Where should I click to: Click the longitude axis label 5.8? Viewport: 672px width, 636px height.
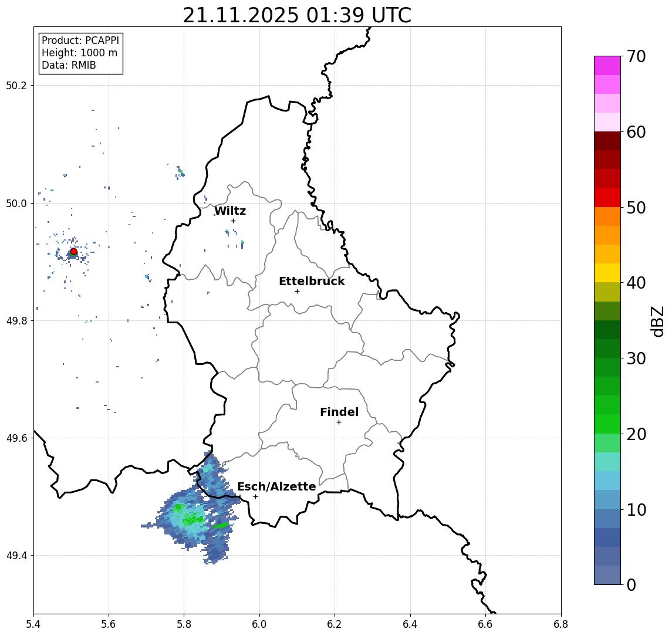184,624
